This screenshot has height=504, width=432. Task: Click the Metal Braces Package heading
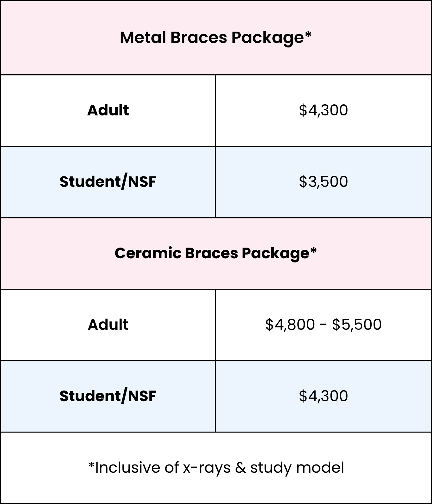[212, 38]
